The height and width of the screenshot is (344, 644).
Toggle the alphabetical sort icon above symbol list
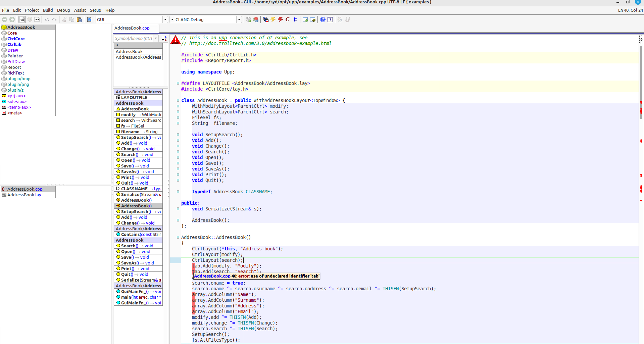click(164, 38)
